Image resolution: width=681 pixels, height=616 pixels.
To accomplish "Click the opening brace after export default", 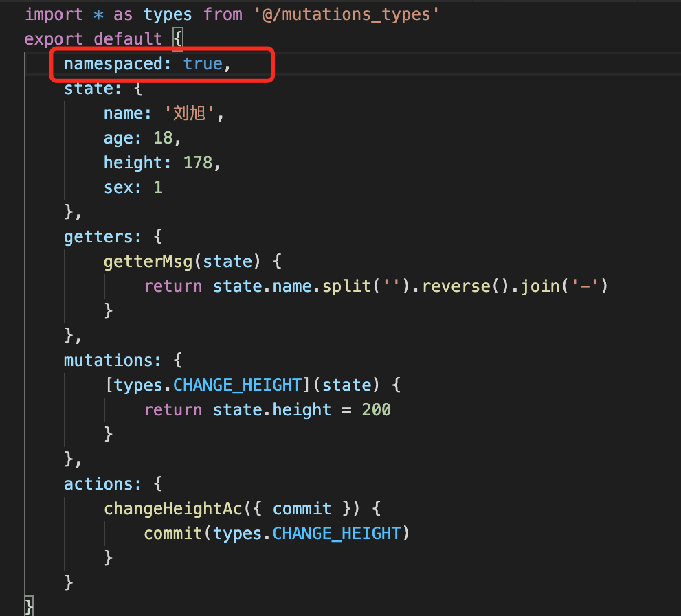I will (x=178, y=38).
